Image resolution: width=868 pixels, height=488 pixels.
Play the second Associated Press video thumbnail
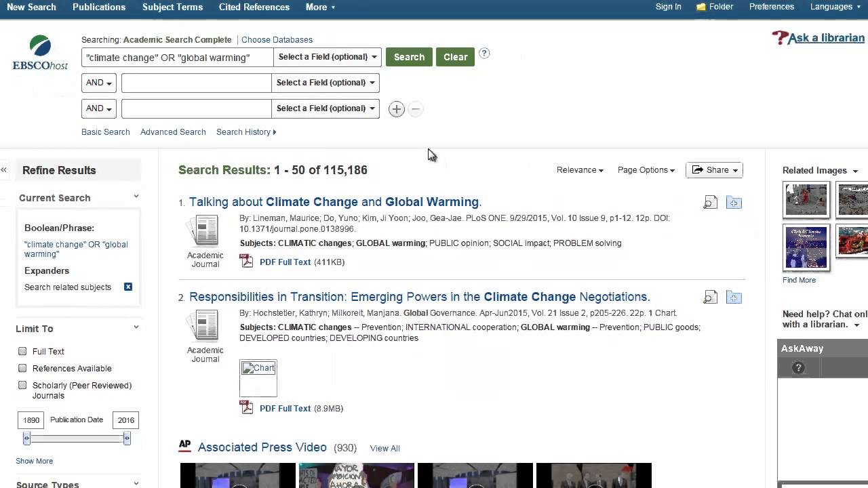coord(357,475)
